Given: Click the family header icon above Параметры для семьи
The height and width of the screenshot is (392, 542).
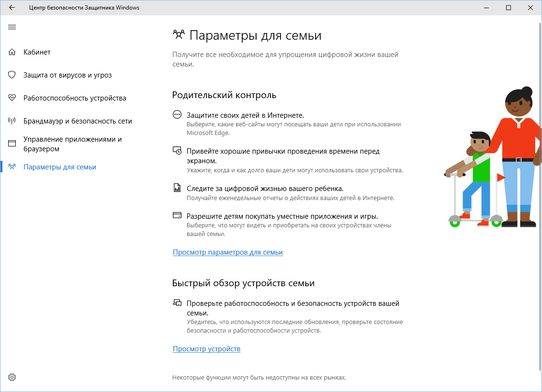Looking at the screenshot, I should (179, 34).
